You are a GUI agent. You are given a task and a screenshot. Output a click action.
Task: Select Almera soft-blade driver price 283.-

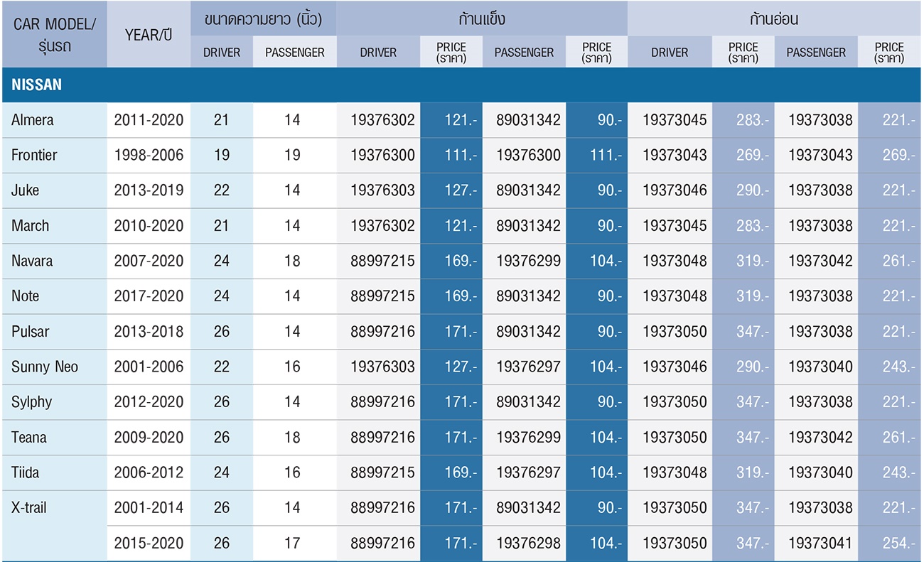[x=752, y=120]
